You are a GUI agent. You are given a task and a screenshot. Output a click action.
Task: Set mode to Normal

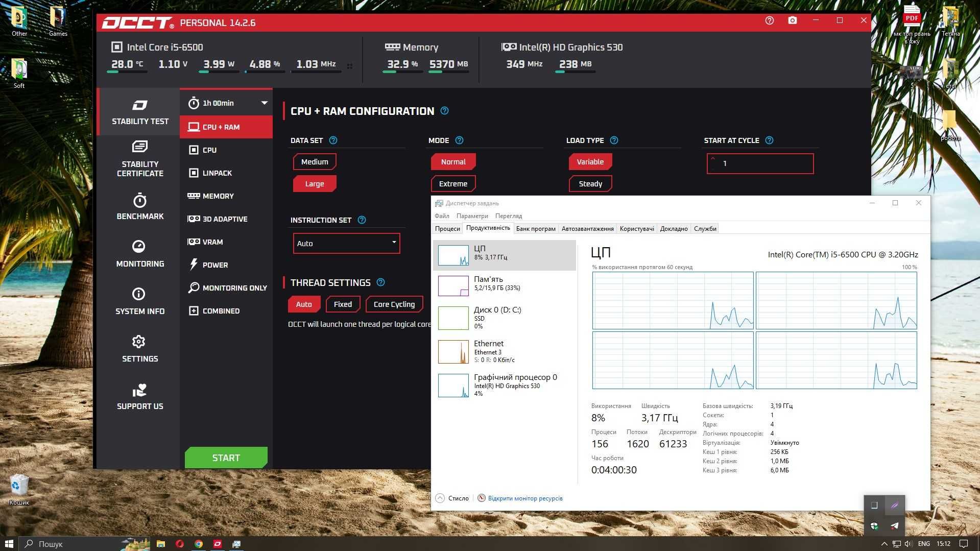click(453, 162)
